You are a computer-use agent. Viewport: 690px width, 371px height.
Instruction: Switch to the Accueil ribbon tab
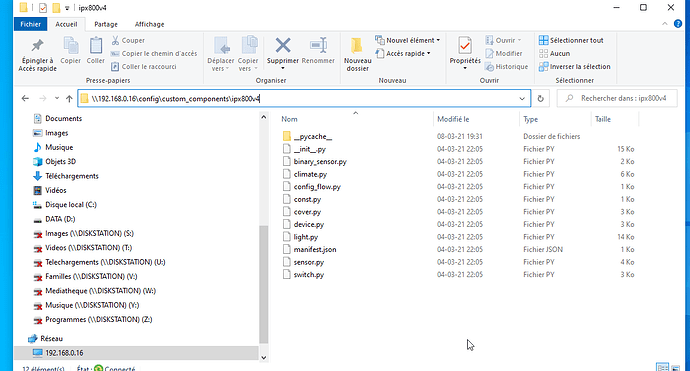pos(66,24)
